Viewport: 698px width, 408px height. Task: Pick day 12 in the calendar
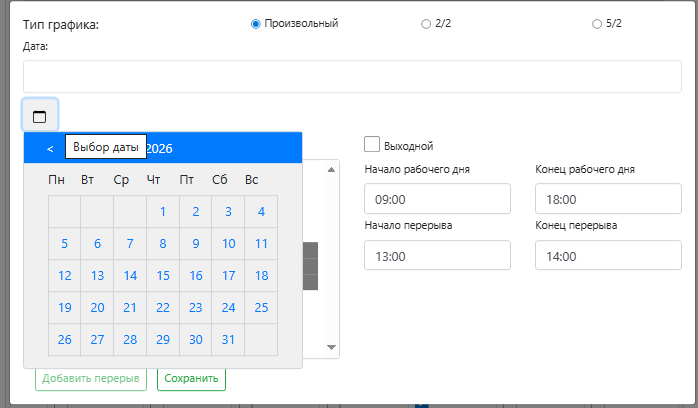click(65, 275)
